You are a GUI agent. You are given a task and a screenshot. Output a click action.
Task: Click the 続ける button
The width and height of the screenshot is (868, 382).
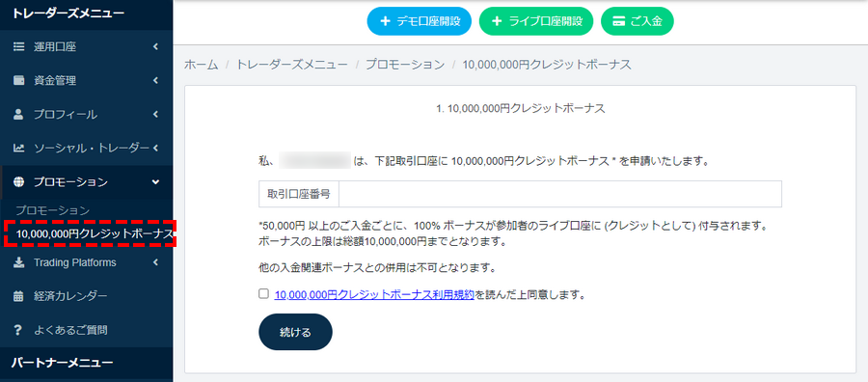(296, 332)
